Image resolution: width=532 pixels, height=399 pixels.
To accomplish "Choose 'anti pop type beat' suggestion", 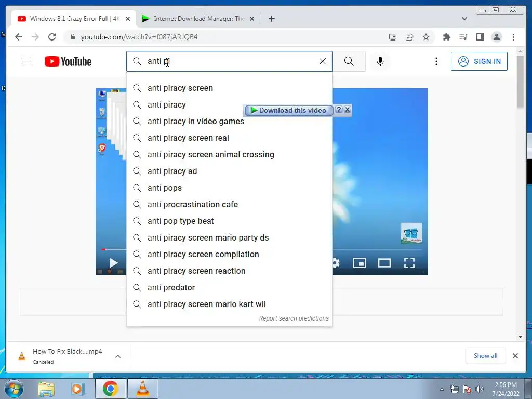I will pyautogui.click(x=229, y=221).
